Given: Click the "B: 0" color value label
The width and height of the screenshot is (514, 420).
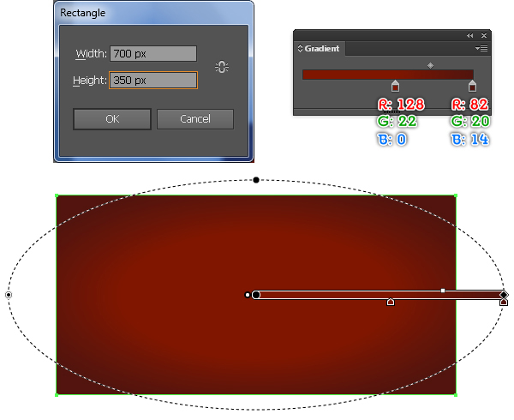Looking at the screenshot, I should click(392, 140).
